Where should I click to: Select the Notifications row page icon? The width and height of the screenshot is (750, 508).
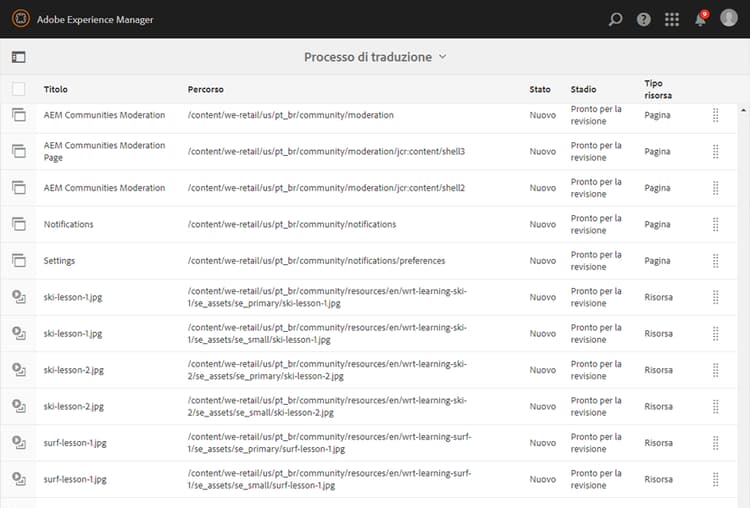click(18, 224)
